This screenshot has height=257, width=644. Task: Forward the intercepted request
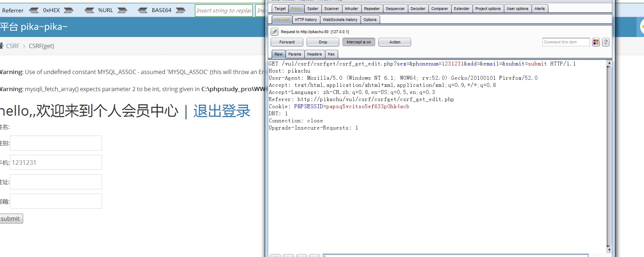(287, 42)
